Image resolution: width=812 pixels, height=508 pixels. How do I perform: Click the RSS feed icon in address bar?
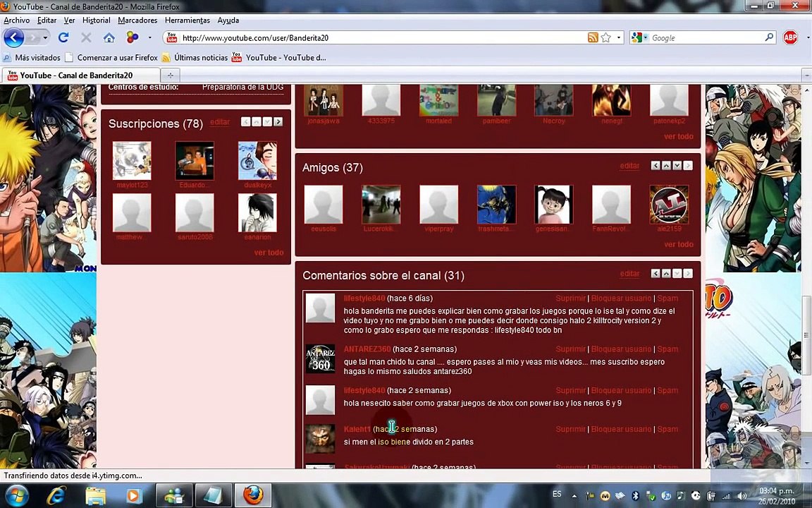click(x=593, y=37)
